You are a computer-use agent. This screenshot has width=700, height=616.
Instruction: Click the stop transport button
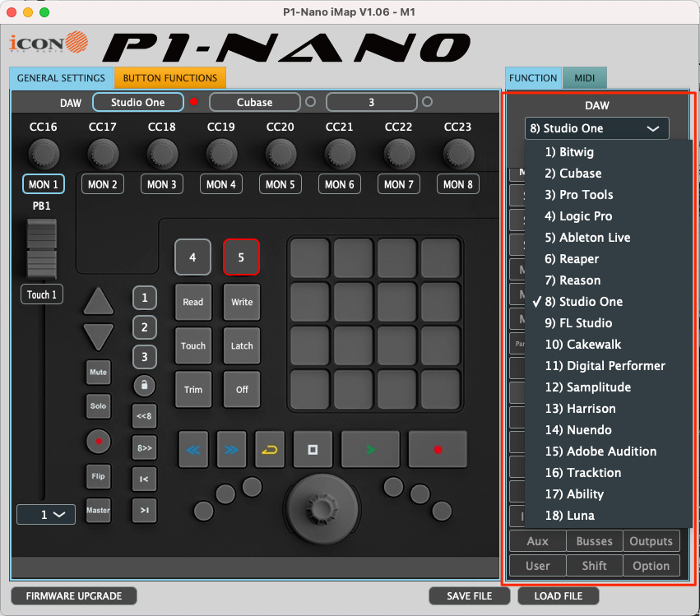point(313,450)
